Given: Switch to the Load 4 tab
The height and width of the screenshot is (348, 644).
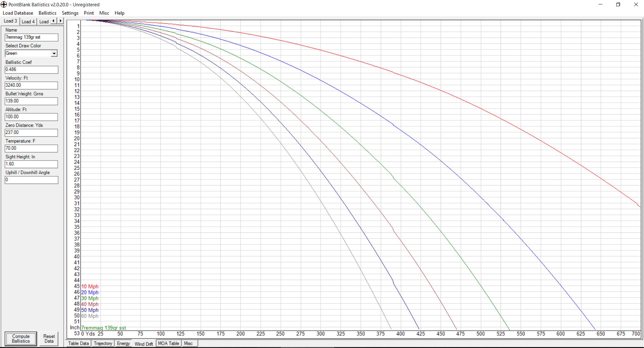Looking at the screenshot, I should coord(28,21).
